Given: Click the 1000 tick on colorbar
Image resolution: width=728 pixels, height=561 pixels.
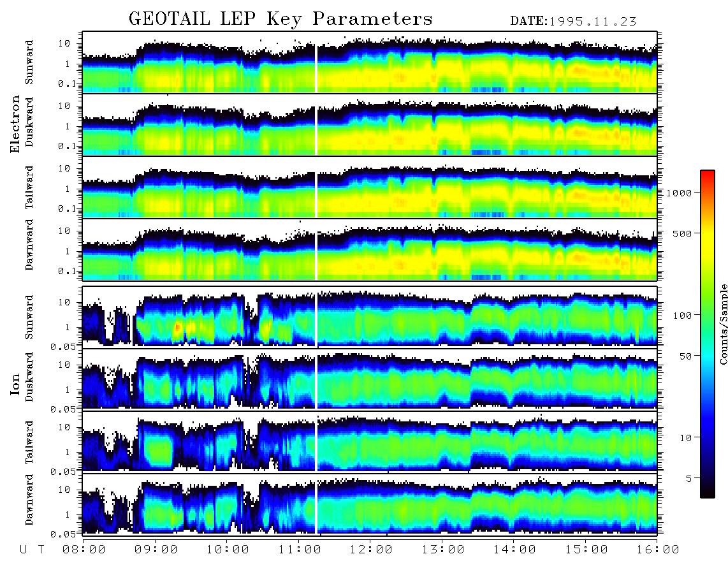Looking at the screenshot, I should 679,193.
